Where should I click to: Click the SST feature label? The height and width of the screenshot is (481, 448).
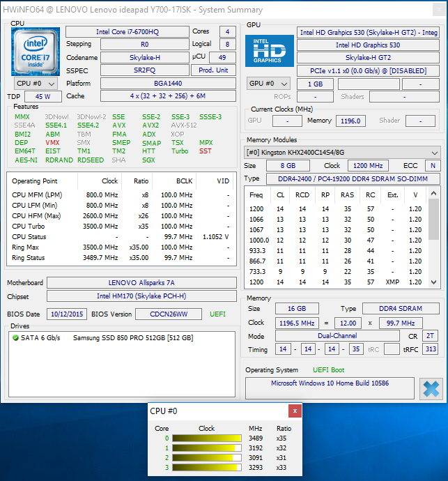pos(205,151)
